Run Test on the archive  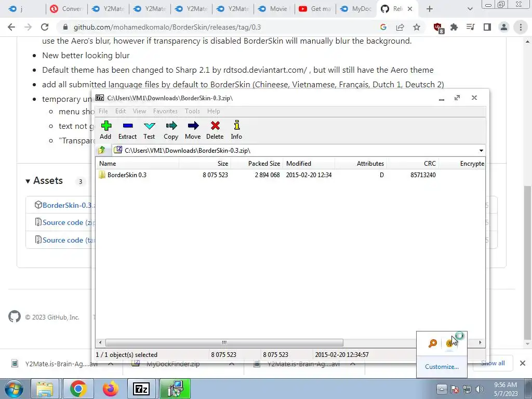tap(149, 130)
